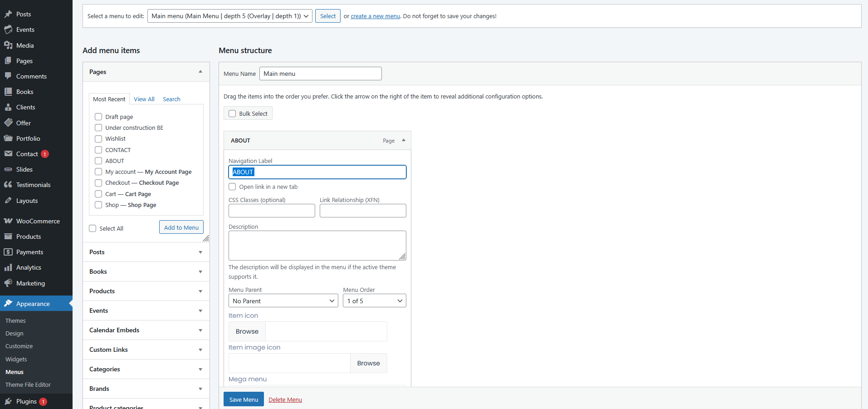Click the Description text area
Screen dimensions: 868x409
point(317,245)
